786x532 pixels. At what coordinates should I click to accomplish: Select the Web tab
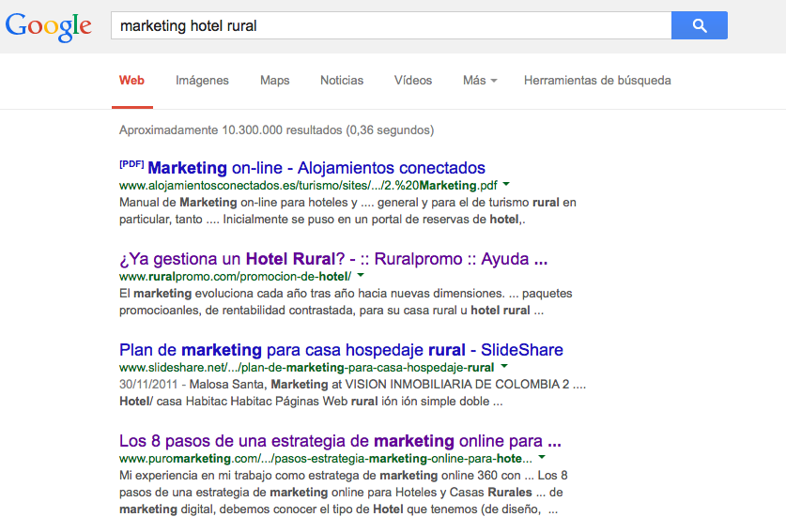coord(131,80)
